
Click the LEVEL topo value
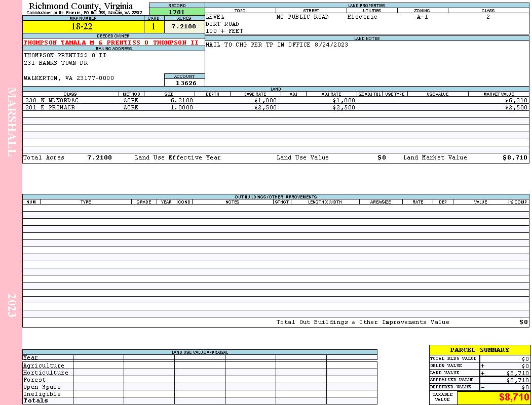click(215, 17)
